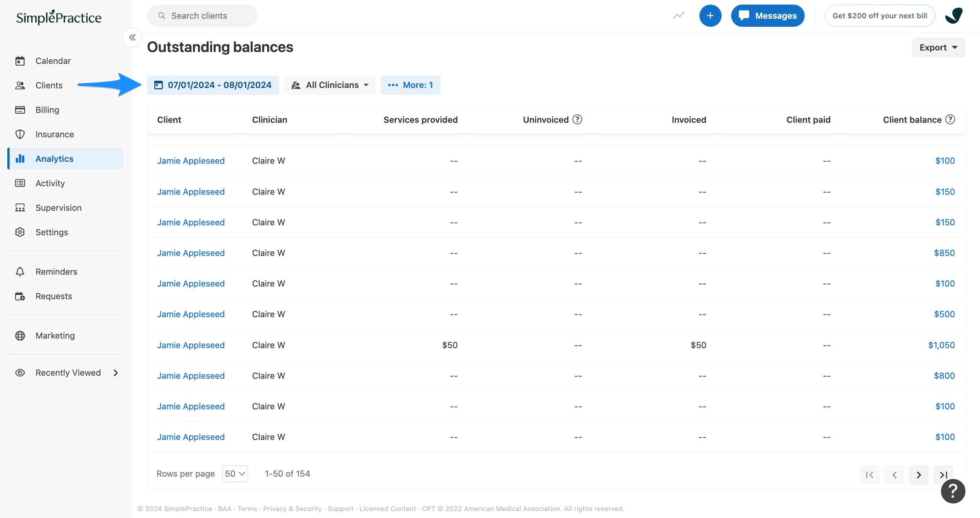Open the Activity page

[x=50, y=183]
